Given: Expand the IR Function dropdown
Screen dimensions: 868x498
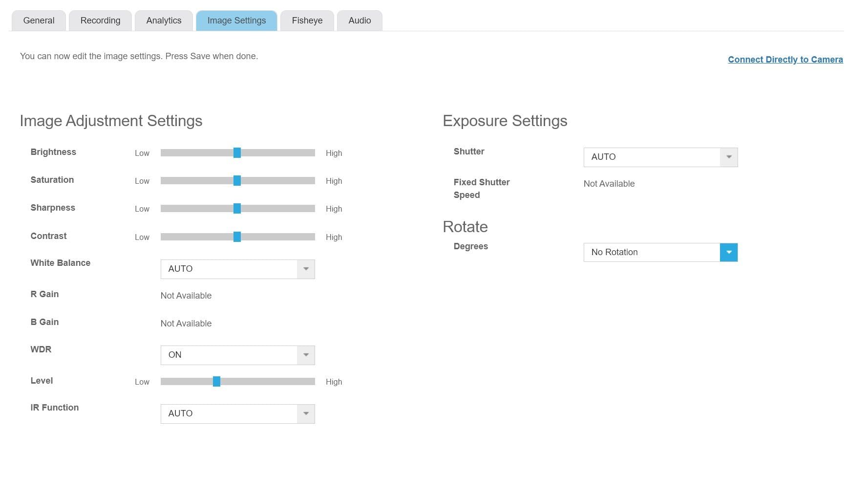Looking at the screenshot, I should 237,414.
